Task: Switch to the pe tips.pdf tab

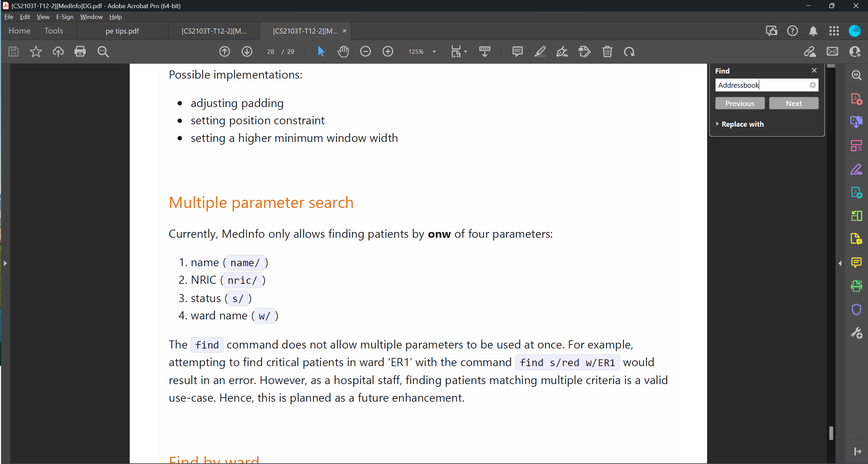Action: pyautogui.click(x=122, y=31)
